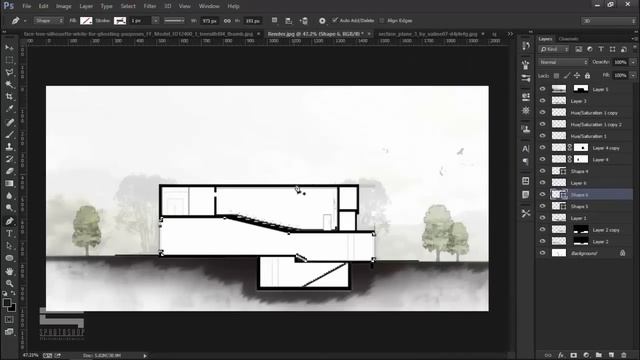Open the layer filter Kind dropdown
Viewport: 640px width, 360px height.
click(x=554, y=49)
